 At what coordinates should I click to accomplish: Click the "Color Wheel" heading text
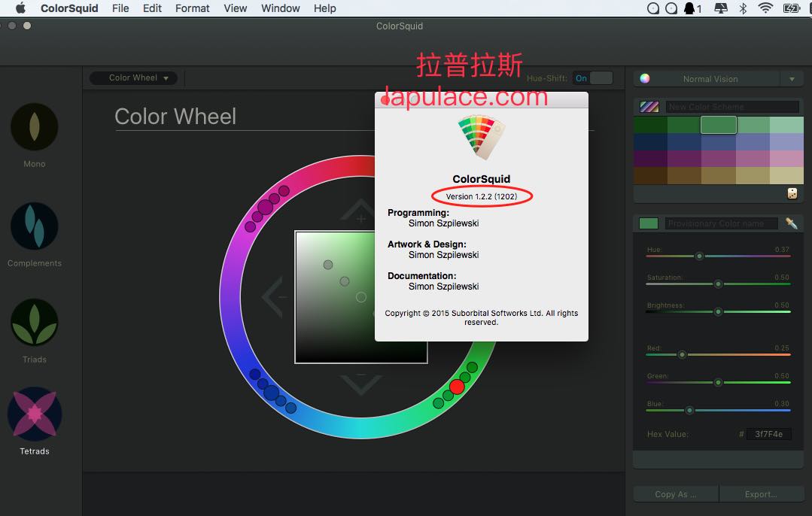175,117
